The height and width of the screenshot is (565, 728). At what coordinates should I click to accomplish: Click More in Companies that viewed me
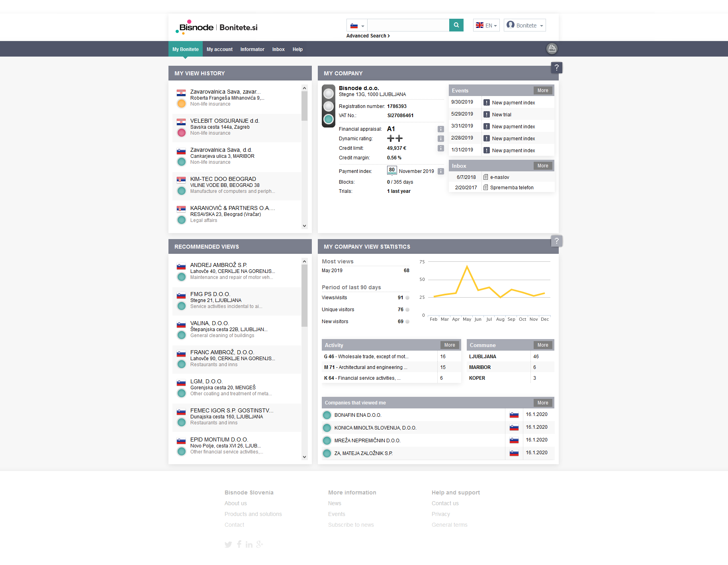coord(543,403)
